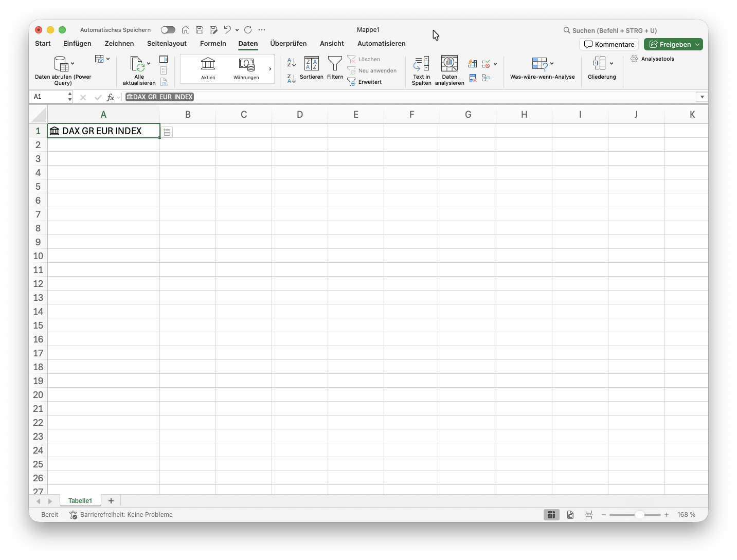Open the Start ribbon tab
This screenshot has width=737, height=560.
pyautogui.click(x=43, y=44)
